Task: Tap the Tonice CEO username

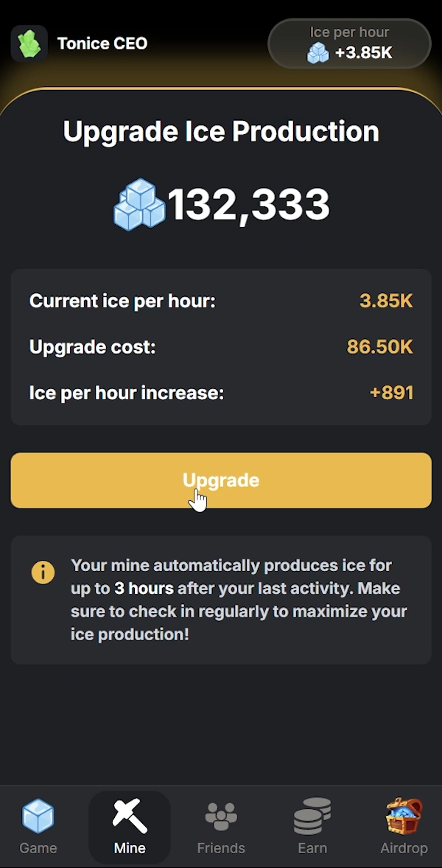Action: [x=101, y=43]
